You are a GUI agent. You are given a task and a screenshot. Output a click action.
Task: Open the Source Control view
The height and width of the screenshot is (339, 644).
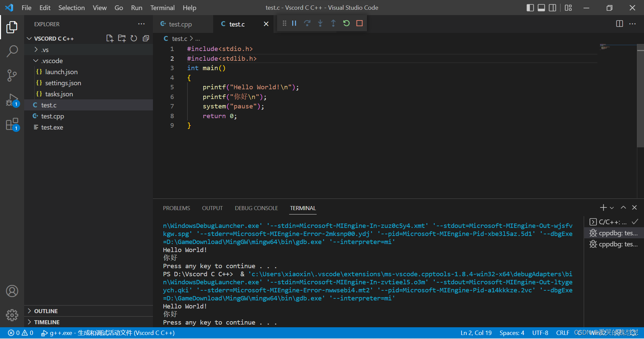tap(12, 76)
